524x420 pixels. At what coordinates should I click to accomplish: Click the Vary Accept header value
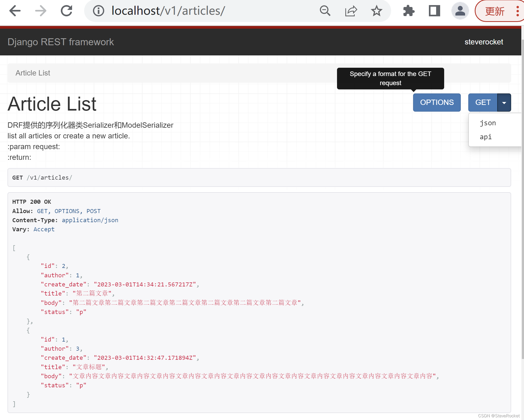[x=44, y=229]
